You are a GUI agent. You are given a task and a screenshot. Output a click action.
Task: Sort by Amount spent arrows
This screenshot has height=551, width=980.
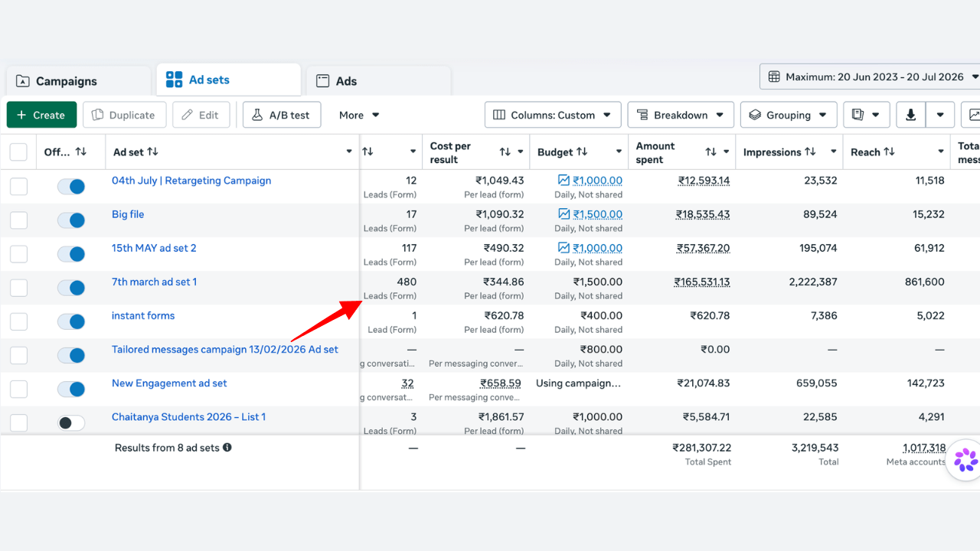click(710, 152)
